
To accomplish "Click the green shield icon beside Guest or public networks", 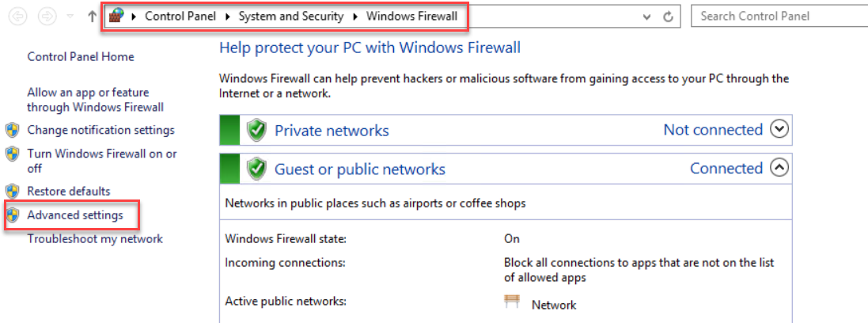I will pyautogui.click(x=256, y=169).
